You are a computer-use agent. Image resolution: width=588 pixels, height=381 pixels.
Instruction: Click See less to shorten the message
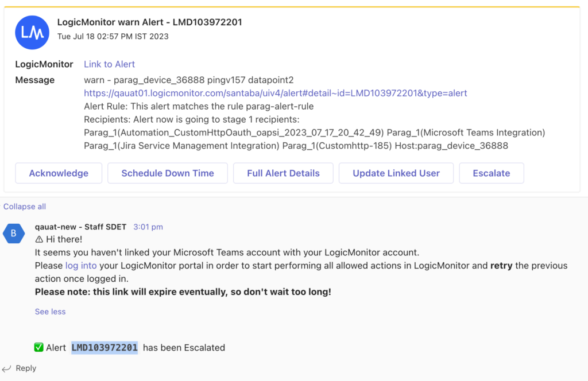pos(51,312)
